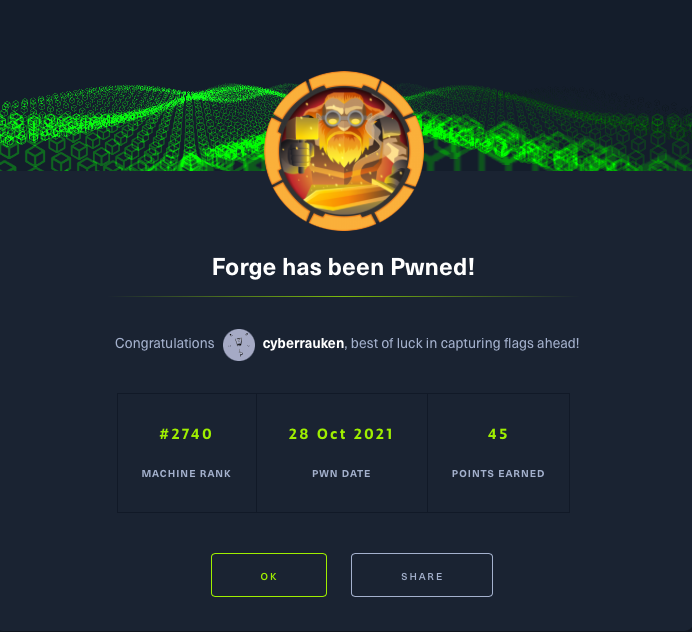
Task: Click the PWN DATE label
Action: (342, 474)
